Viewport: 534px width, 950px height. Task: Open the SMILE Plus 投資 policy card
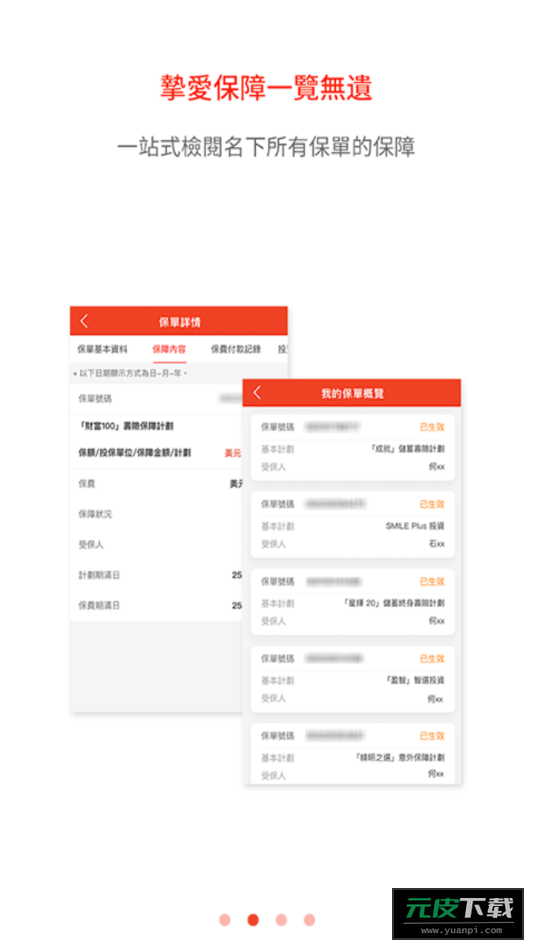(352, 525)
